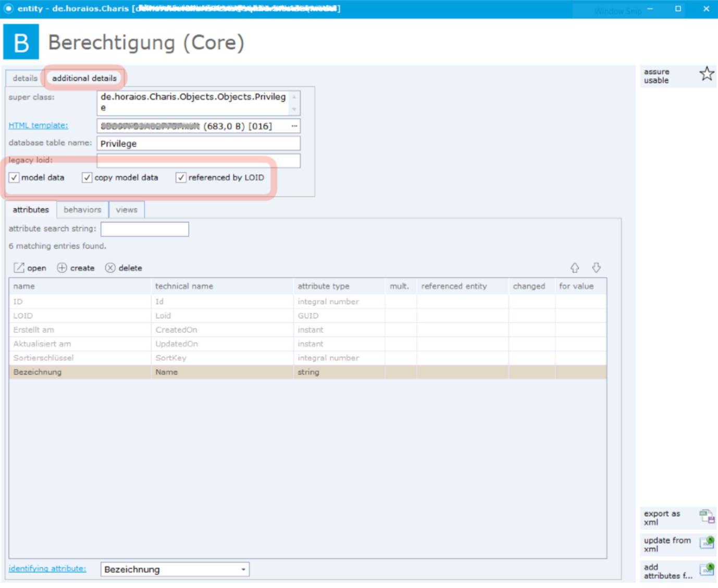Maximize the entity window

[x=678, y=9]
